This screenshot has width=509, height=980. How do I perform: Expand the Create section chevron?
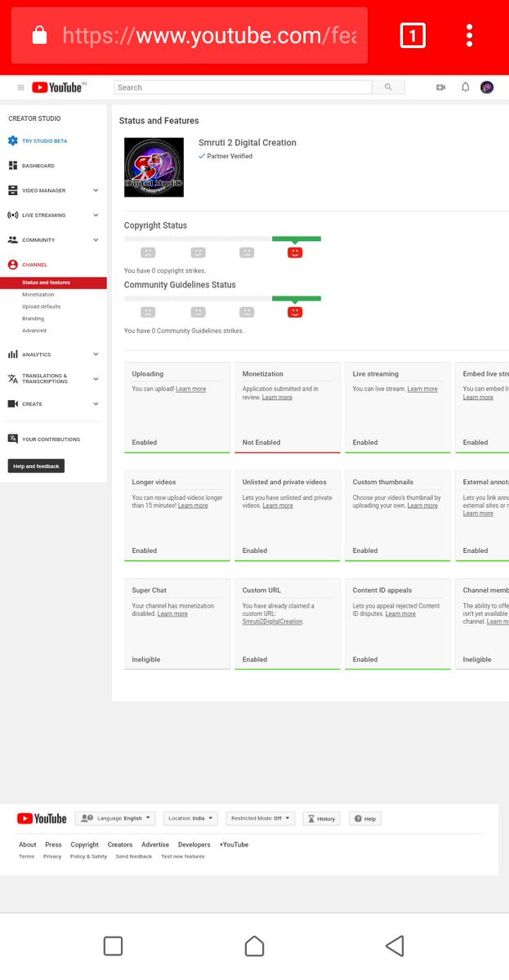96,404
